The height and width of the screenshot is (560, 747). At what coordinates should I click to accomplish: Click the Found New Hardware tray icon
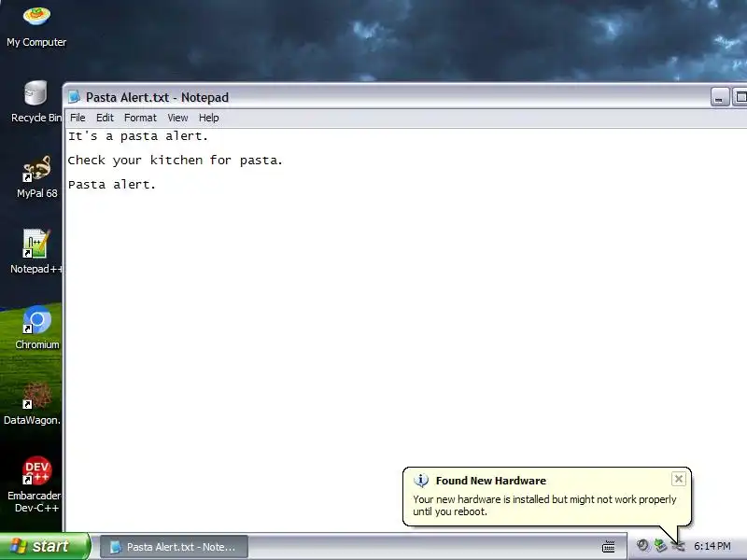(678, 546)
